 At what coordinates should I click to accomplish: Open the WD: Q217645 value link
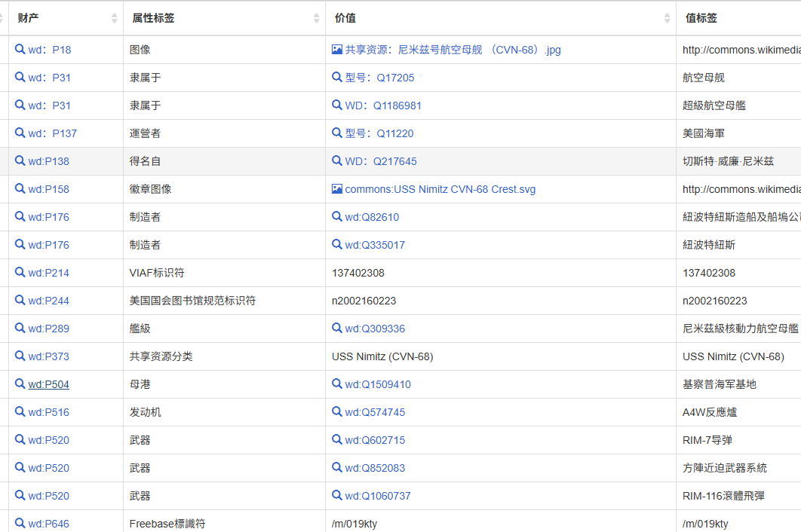click(381, 161)
